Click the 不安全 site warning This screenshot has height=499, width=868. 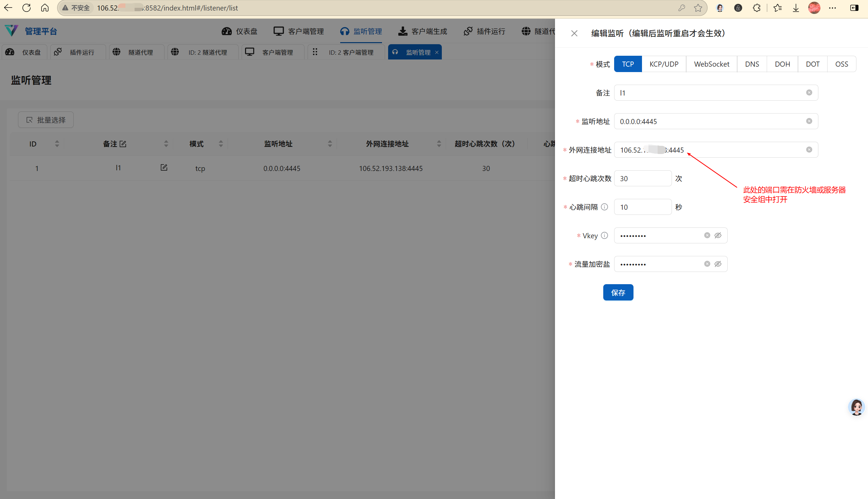click(x=76, y=8)
